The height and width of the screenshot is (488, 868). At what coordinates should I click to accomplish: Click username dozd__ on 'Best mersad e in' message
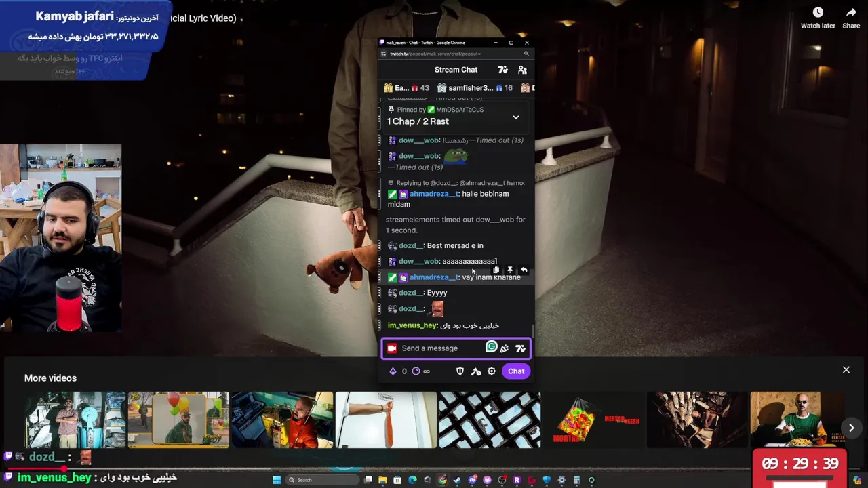(411, 246)
